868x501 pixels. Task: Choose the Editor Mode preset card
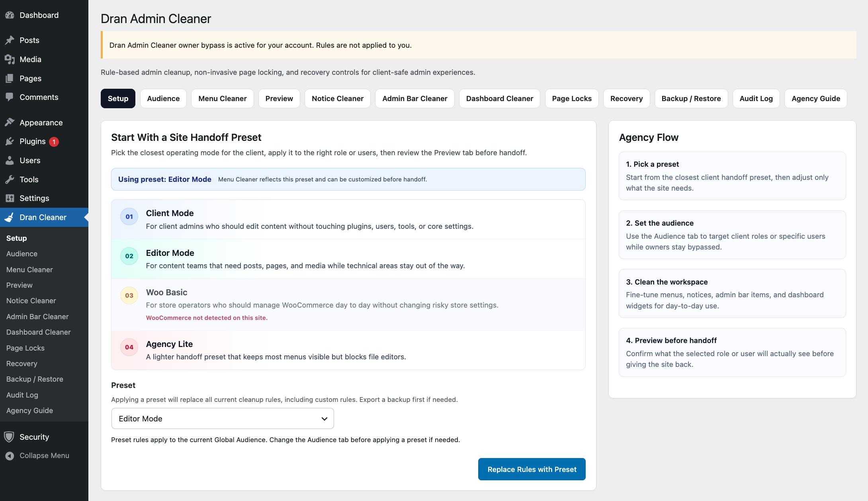pos(348,259)
